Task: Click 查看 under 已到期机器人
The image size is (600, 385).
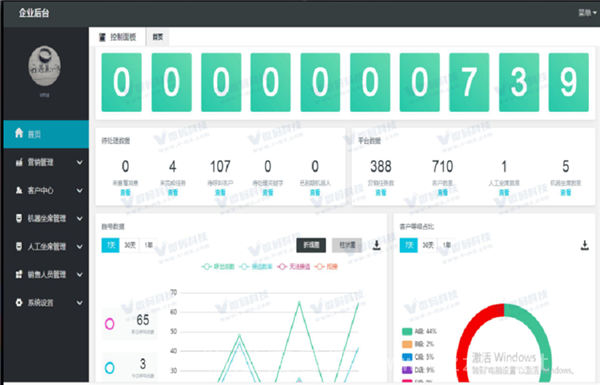Action: (x=315, y=192)
